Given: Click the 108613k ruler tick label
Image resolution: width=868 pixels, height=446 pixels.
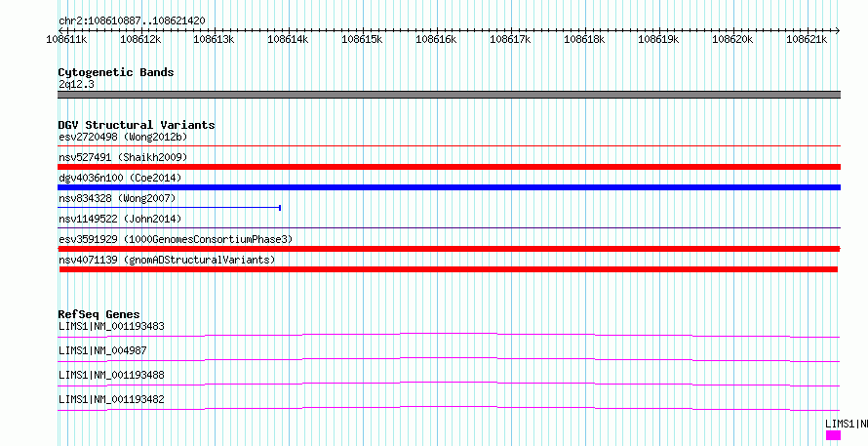Looking at the screenshot, I should point(214,39).
